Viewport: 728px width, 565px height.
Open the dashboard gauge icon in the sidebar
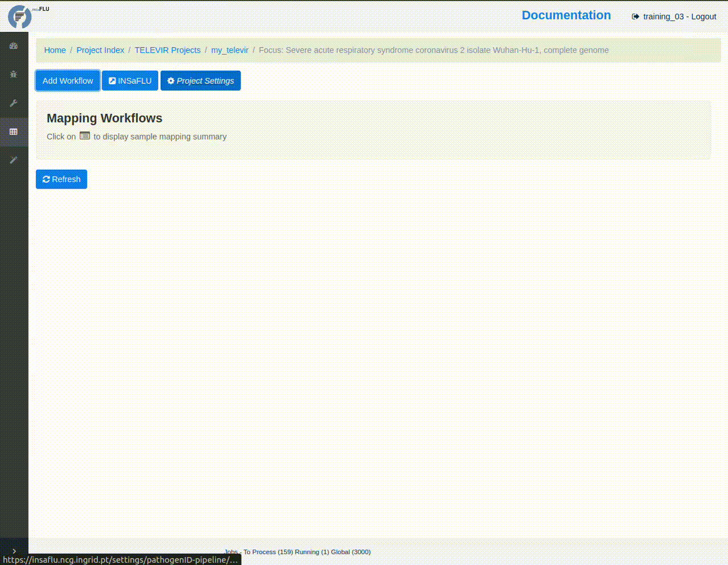tap(14, 46)
